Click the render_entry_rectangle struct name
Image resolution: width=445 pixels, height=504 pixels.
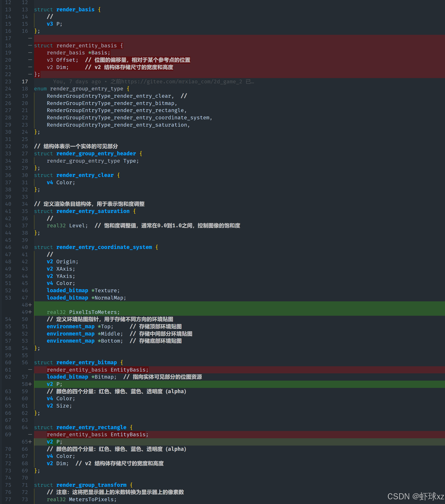click(x=91, y=427)
